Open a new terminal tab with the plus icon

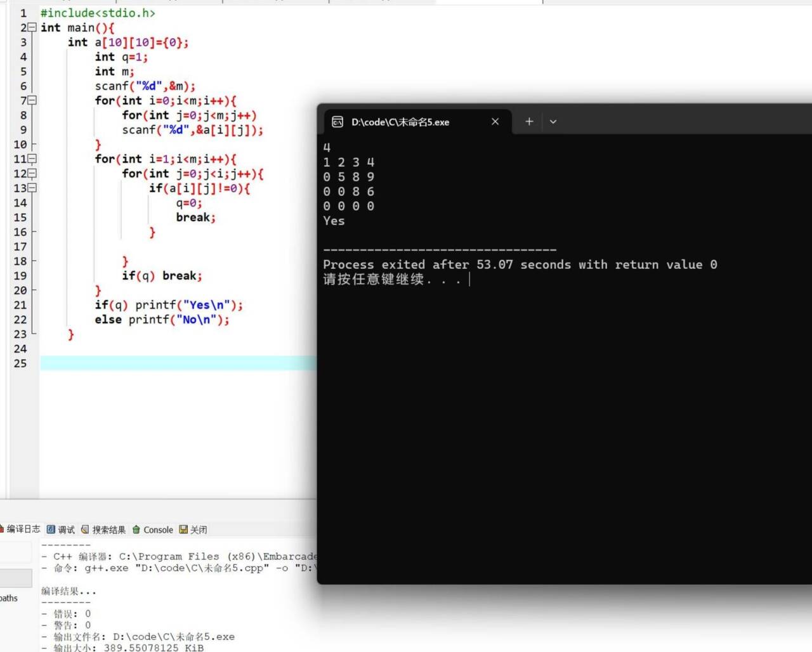pyautogui.click(x=528, y=121)
